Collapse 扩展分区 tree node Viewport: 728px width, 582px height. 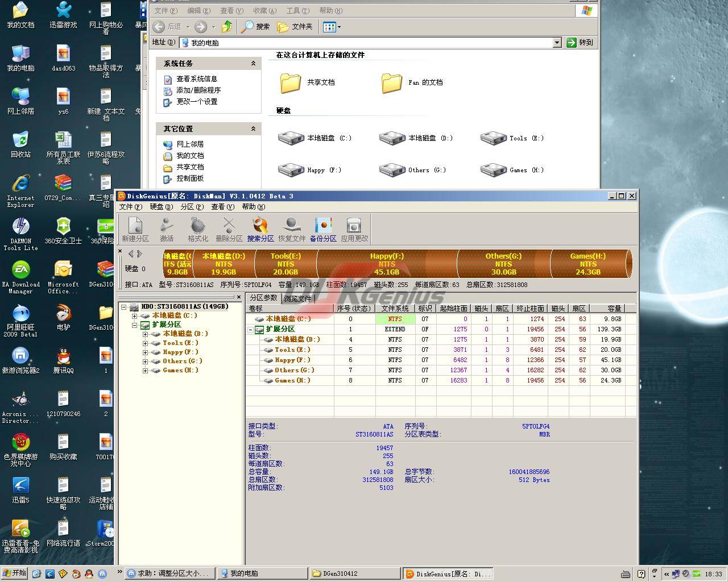coord(134,325)
